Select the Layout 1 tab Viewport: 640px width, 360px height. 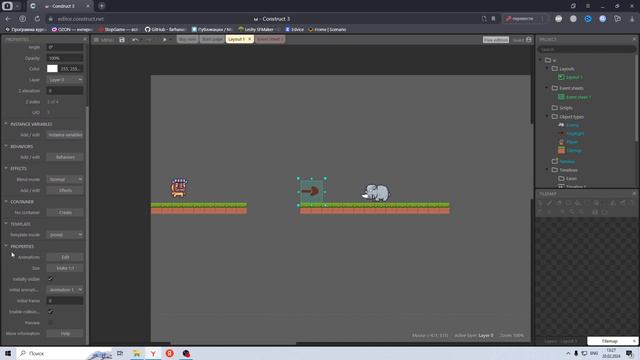pos(236,39)
